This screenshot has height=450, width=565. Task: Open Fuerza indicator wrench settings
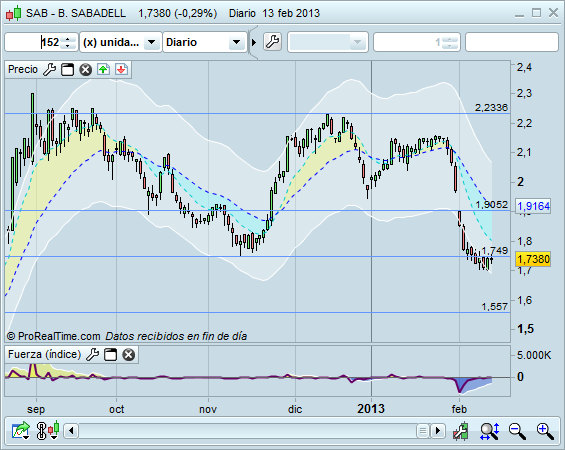click(x=93, y=355)
